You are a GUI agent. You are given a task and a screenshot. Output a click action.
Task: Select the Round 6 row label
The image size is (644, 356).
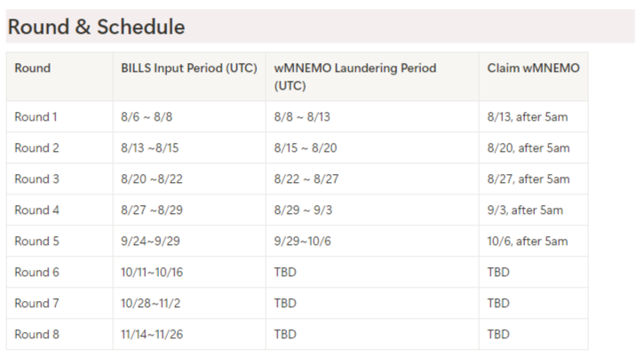[x=36, y=273]
